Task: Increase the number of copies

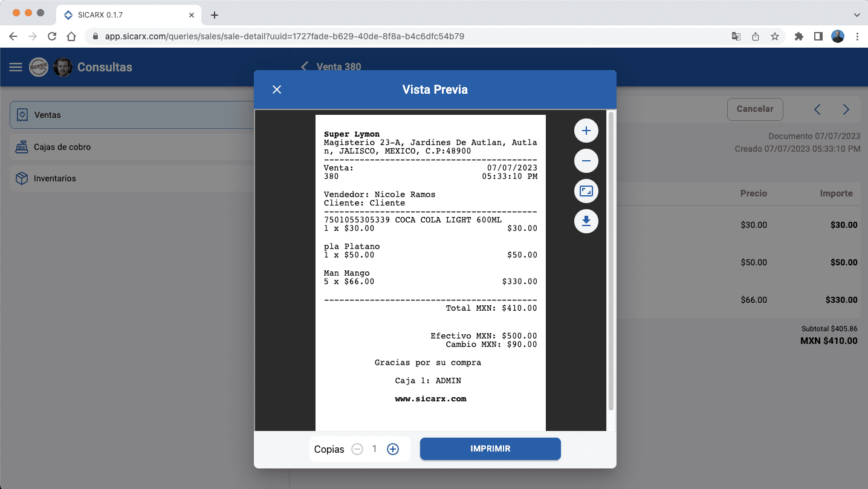Action: 393,449
